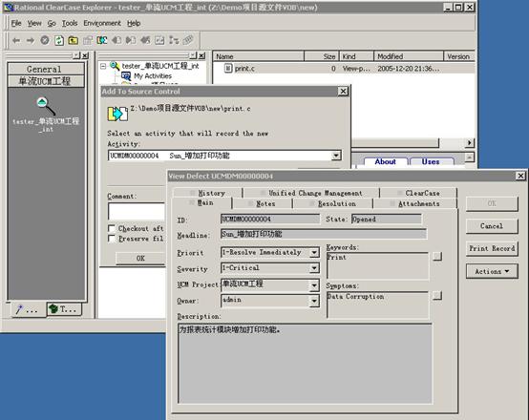This screenshot has width=529, height=420.
Task: Click the Undo Checkout toolbar icon
Action: tap(145, 40)
